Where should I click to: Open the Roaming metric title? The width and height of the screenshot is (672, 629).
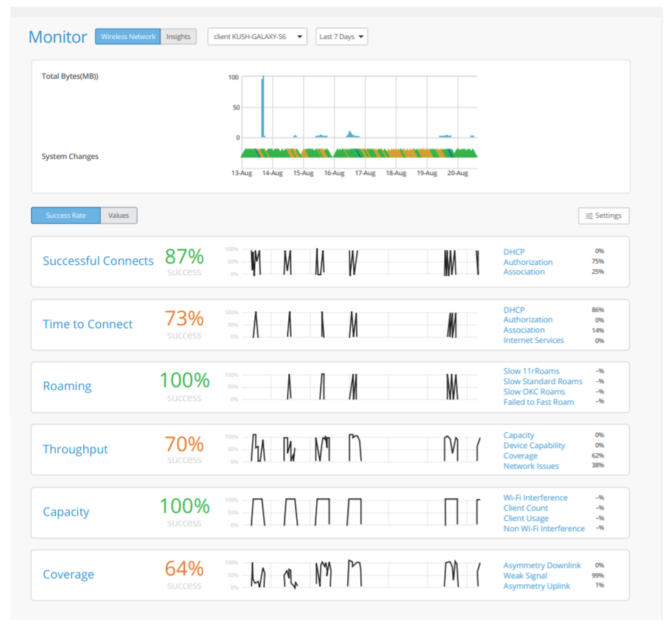point(68,386)
